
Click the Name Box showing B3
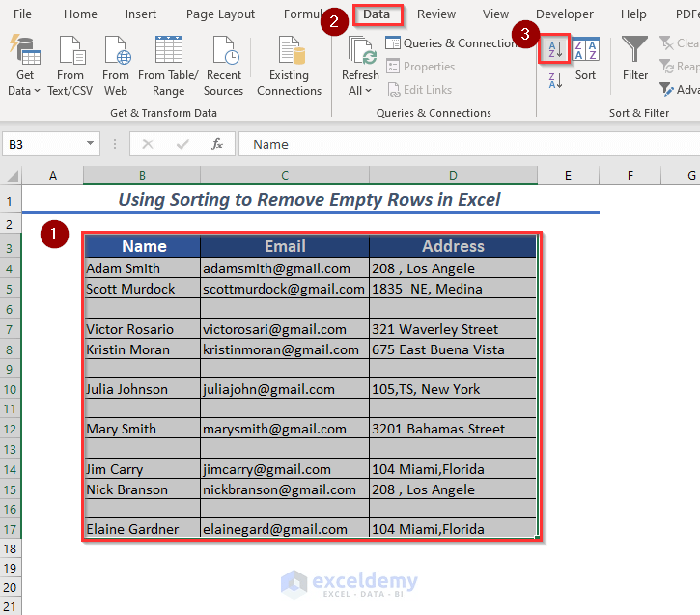[42, 144]
